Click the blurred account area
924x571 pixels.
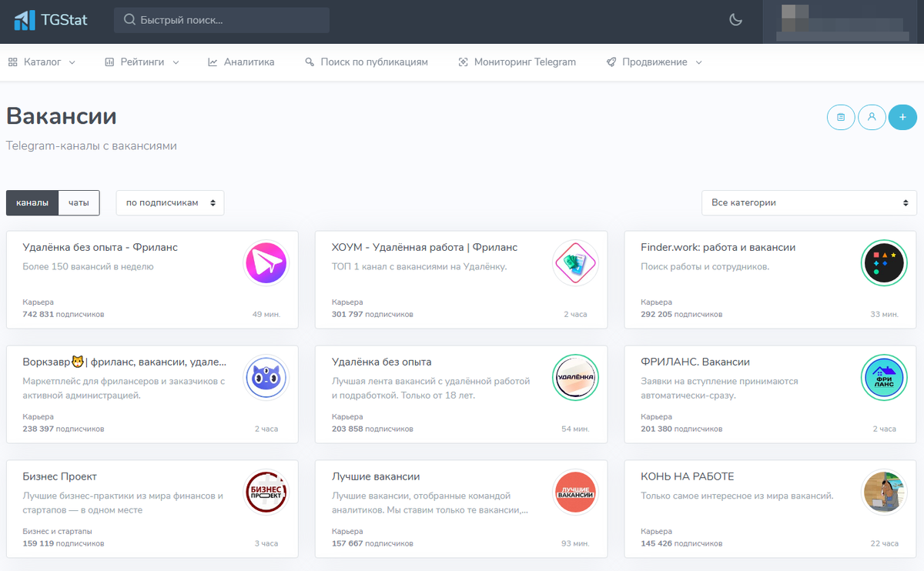point(843,22)
